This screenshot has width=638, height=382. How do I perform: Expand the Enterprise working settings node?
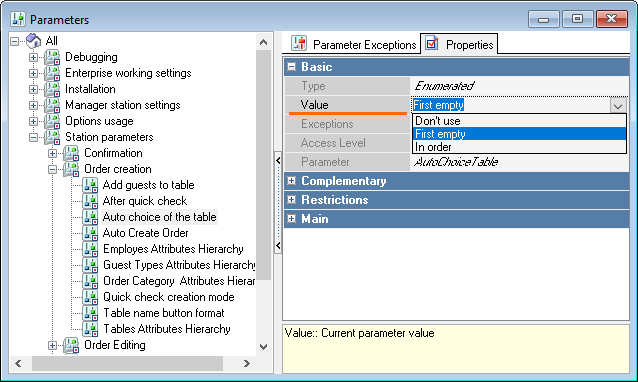coord(33,73)
